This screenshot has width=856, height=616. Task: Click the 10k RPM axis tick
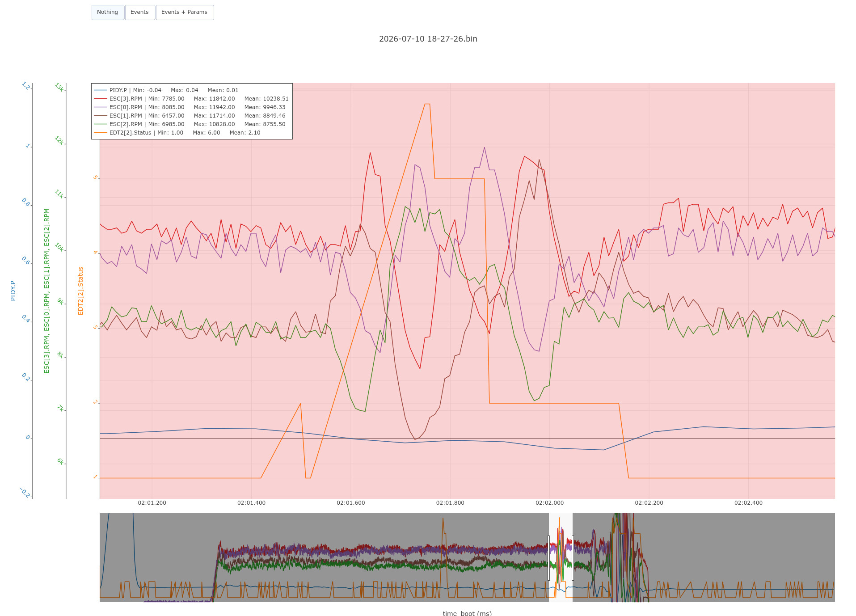pyautogui.click(x=59, y=247)
